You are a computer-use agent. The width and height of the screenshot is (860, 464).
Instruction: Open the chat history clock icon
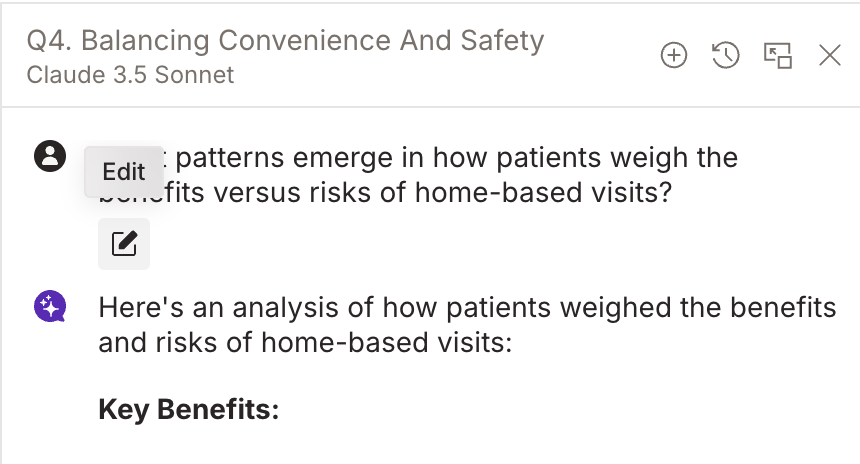pos(726,56)
